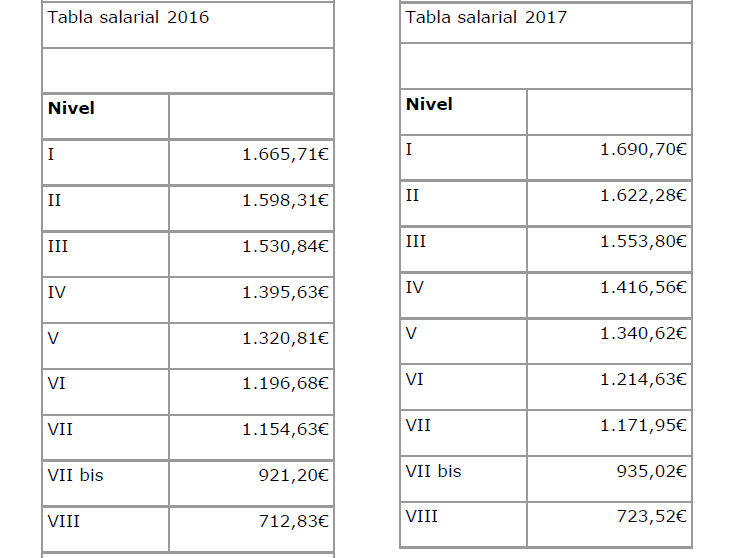Select the 723,52€ cell for level VIII

[x=654, y=517]
